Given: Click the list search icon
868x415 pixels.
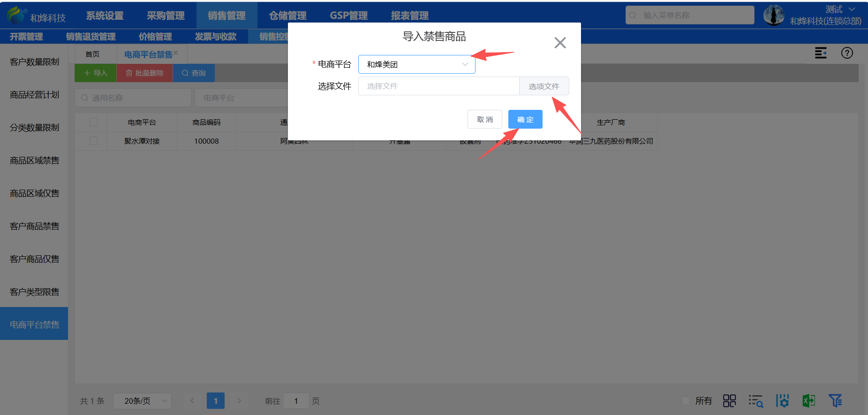Looking at the screenshot, I should (x=755, y=400).
